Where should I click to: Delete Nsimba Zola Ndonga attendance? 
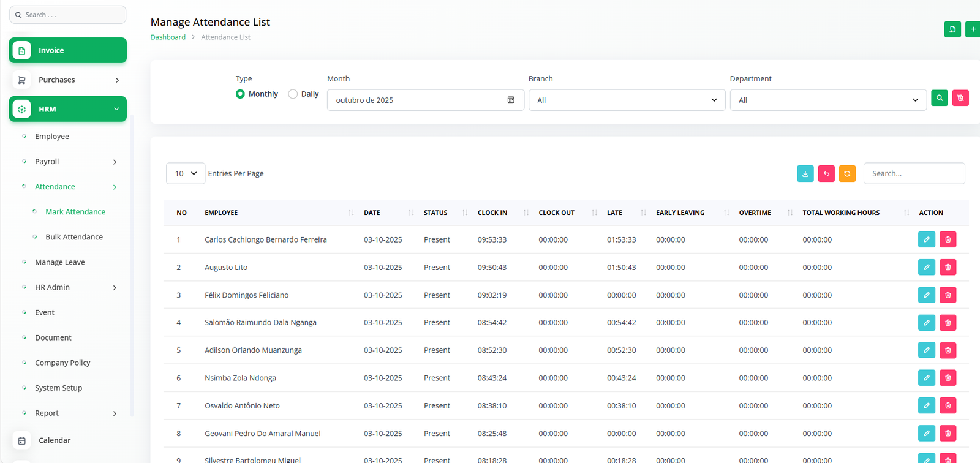coord(948,378)
